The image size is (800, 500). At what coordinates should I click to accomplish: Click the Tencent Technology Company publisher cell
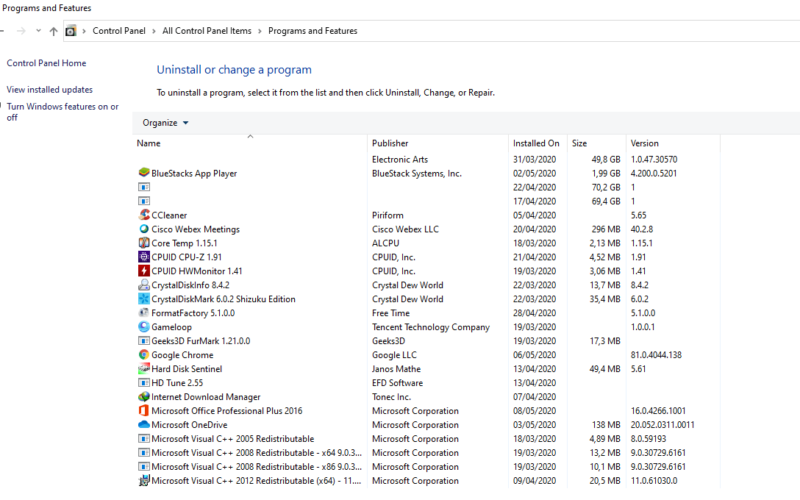tap(431, 327)
